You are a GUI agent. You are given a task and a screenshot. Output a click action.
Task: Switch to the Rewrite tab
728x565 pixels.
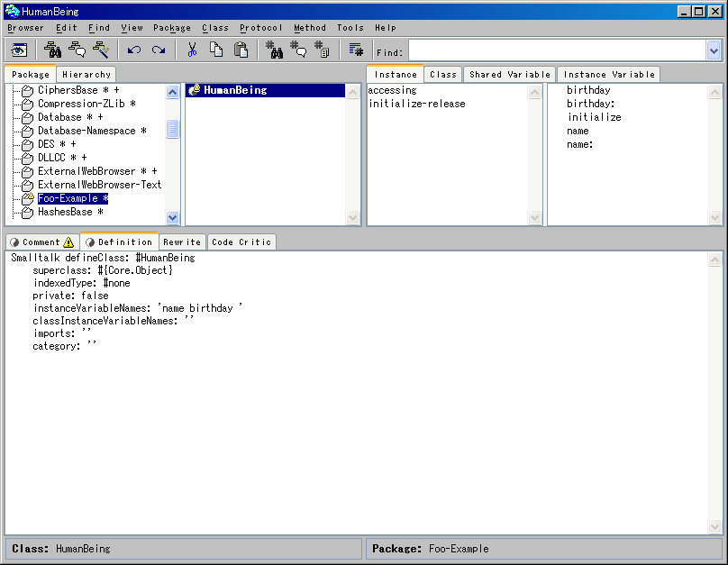[182, 241]
